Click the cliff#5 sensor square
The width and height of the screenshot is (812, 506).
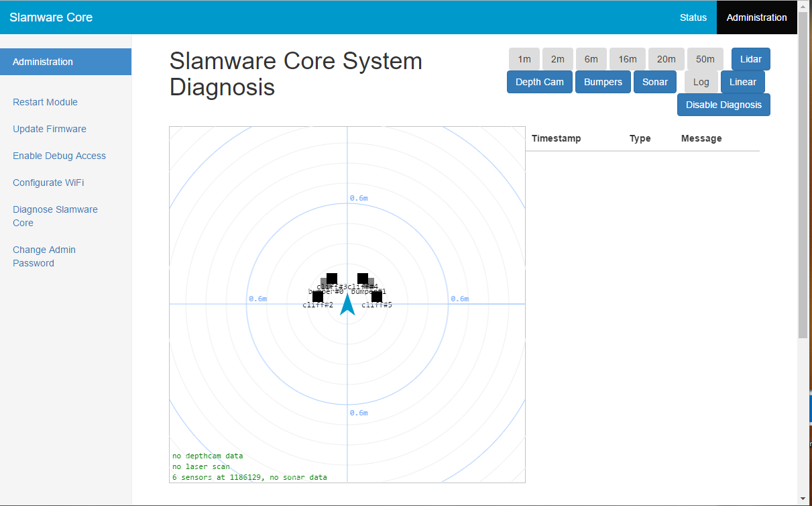click(x=377, y=297)
